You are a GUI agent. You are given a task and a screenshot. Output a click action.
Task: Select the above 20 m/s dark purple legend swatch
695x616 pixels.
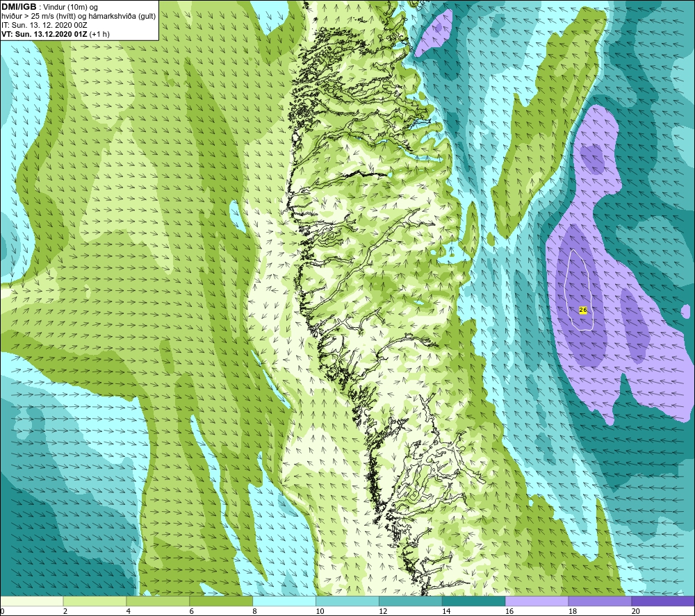(x=663, y=601)
